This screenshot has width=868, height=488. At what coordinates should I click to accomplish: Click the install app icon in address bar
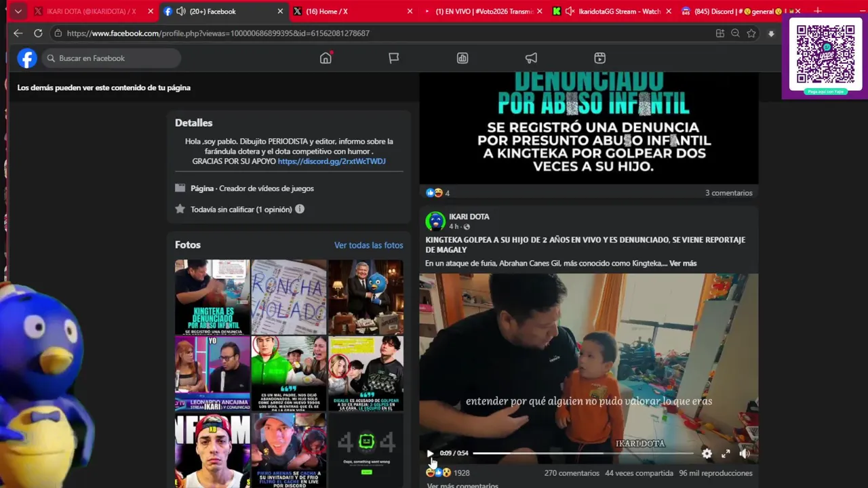[720, 33]
